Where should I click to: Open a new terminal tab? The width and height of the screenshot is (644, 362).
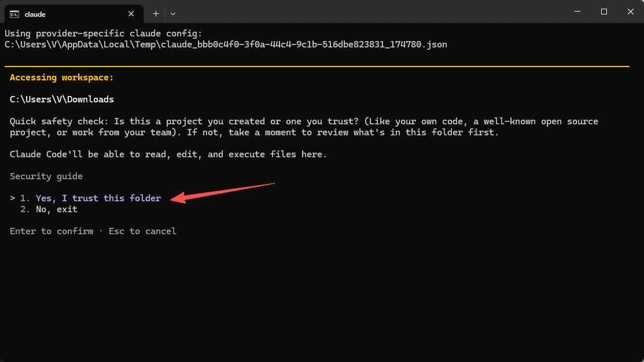point(156,14)
